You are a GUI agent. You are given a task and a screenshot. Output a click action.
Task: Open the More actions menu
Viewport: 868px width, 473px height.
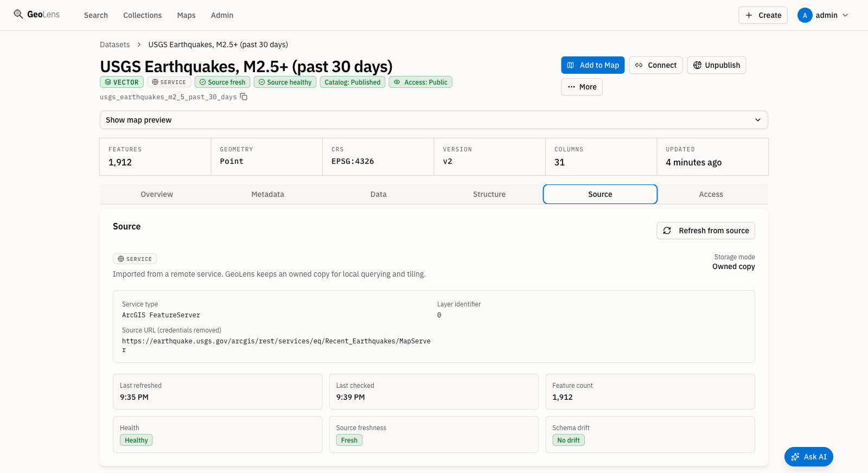582,87
